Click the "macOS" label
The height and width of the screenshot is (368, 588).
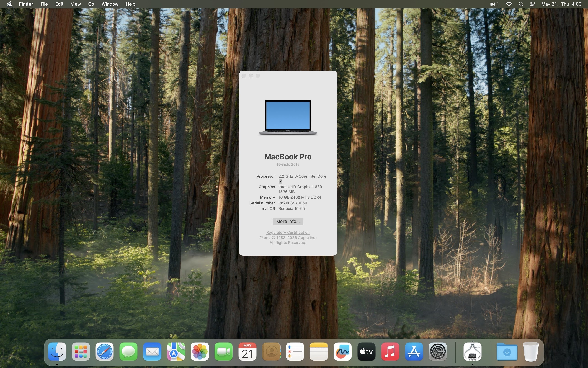click(268, 209)
